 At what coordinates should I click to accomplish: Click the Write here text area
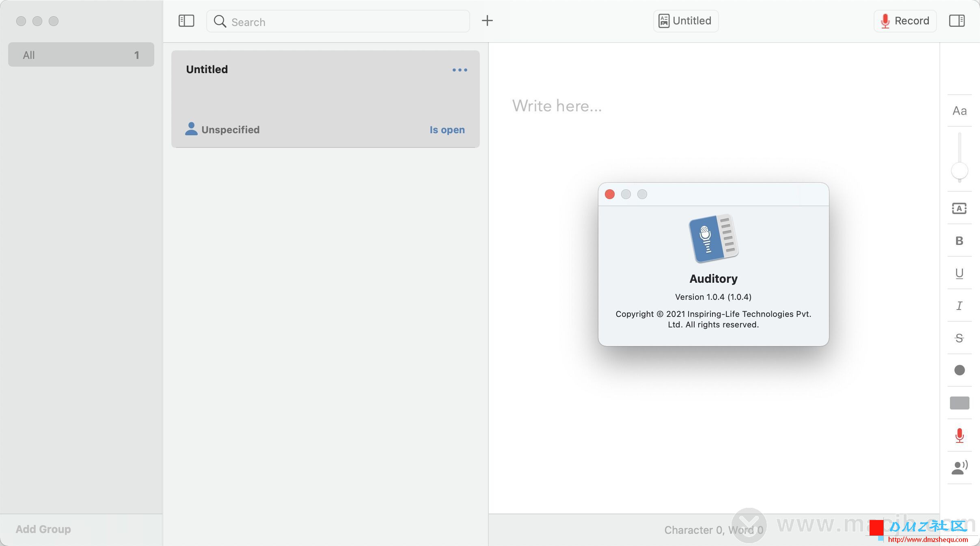tap(557, 106)
